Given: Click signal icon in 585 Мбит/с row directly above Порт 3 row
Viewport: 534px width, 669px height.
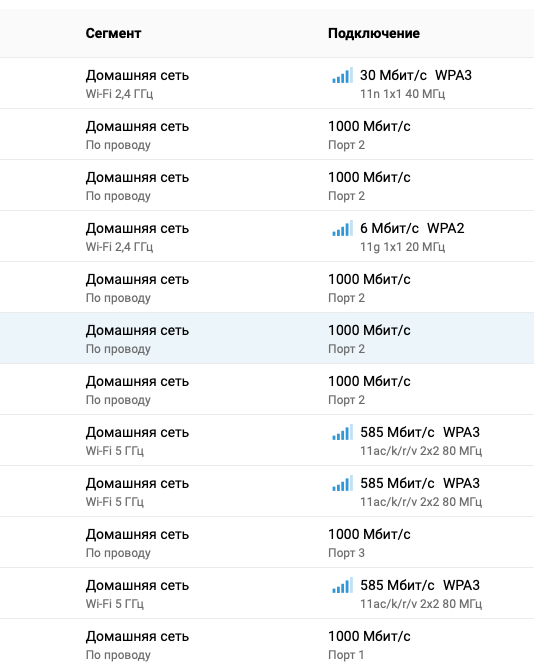Looking at the screenshot, I should pos(342,483).
